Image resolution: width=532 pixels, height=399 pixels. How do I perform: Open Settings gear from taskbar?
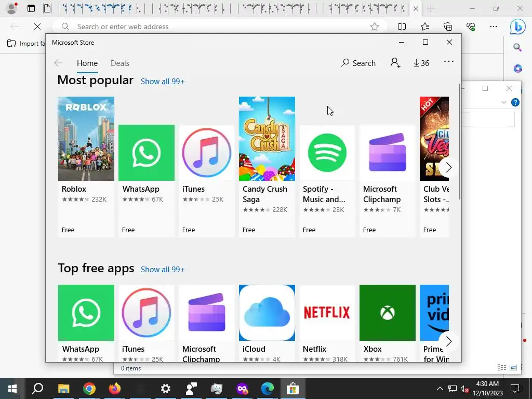166,389
